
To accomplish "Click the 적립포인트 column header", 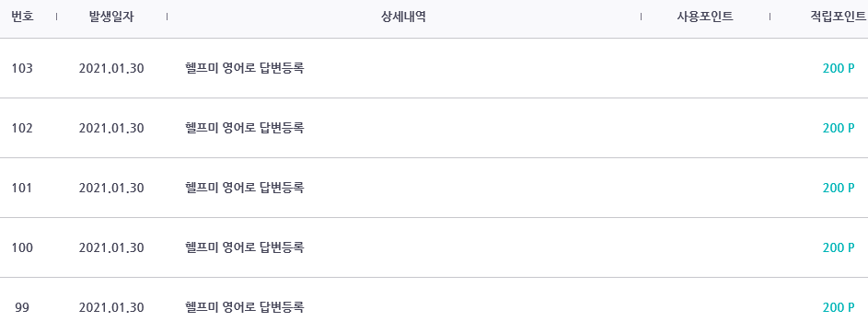I will pos(839,17).
